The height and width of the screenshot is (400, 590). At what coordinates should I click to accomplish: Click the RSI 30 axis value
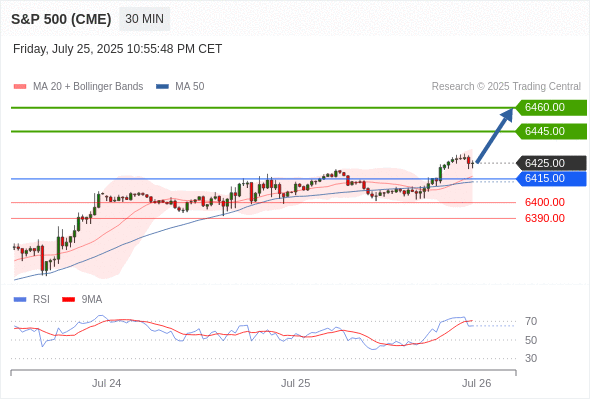[x=531, y=358]
